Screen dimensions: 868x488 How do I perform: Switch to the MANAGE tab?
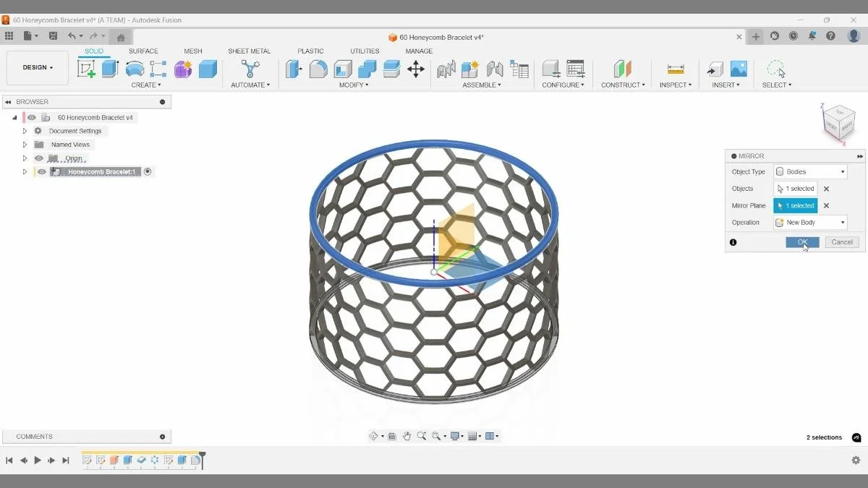pos(419,51)
